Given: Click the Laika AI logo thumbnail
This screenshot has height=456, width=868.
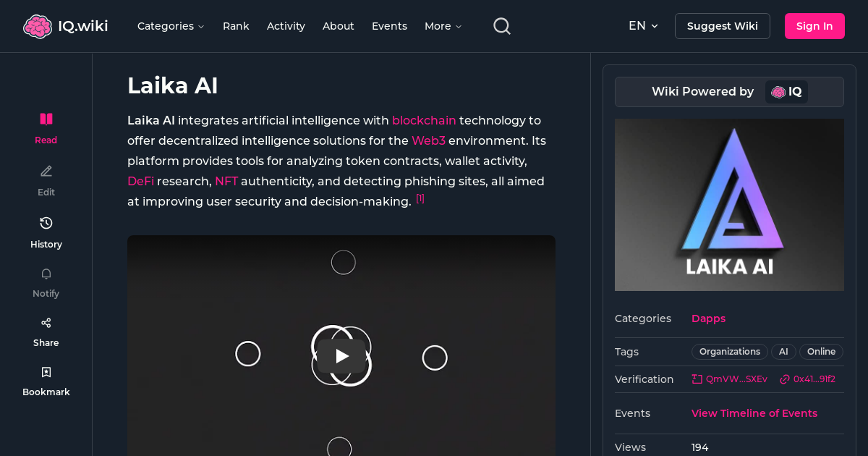Looking at the screenshot, I should pos(729,204).
